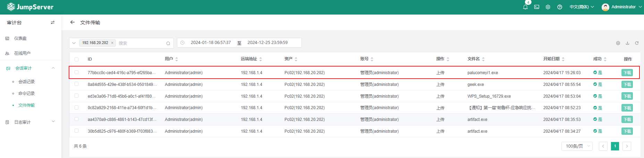Click the calendar clock icon in date range
644x158 pixels.
[x=182, y=43]
